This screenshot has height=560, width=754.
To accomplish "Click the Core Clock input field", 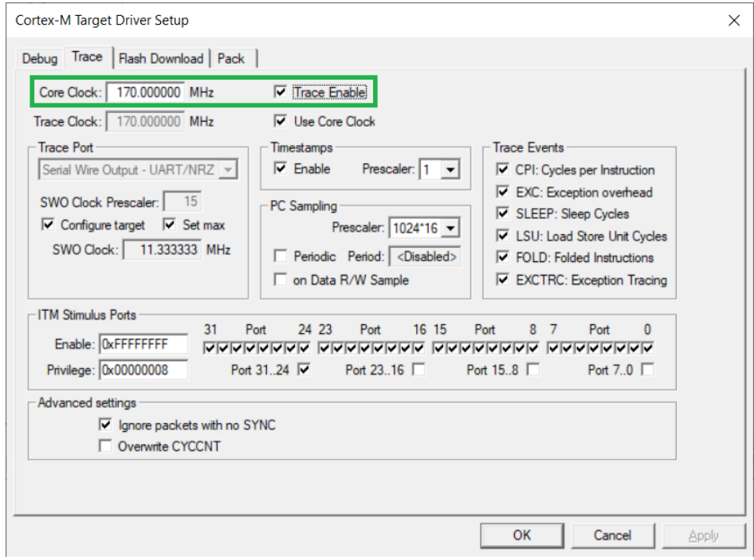I will (x=145, y=92).
